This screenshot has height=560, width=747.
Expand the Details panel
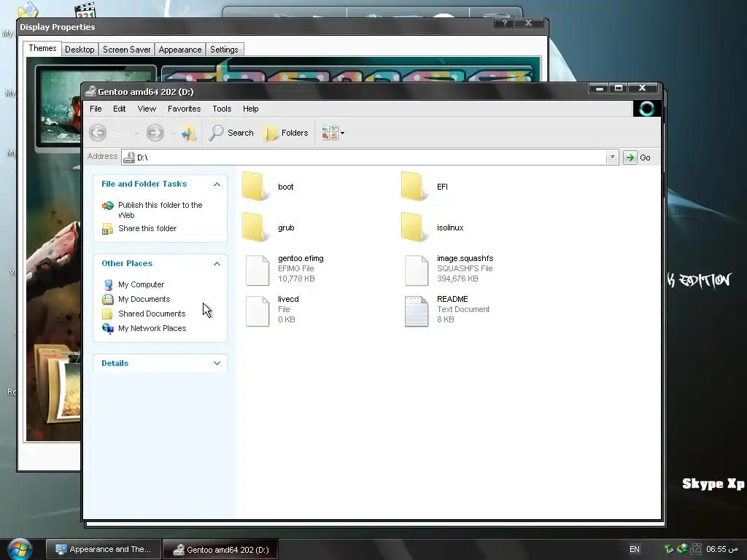217,363
